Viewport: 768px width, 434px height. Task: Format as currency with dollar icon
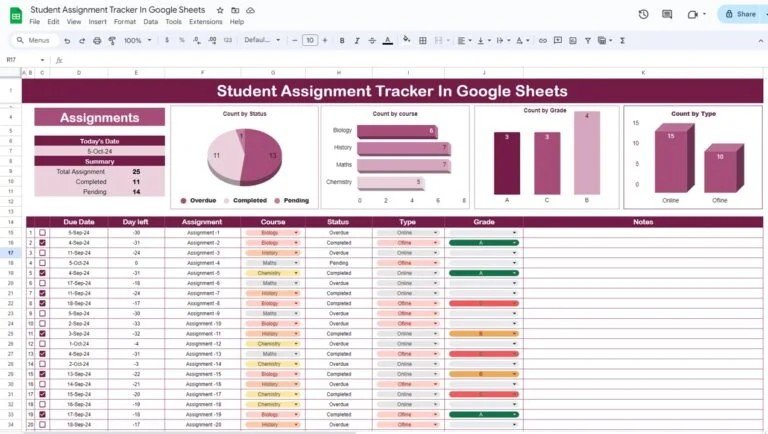[167, 40]
